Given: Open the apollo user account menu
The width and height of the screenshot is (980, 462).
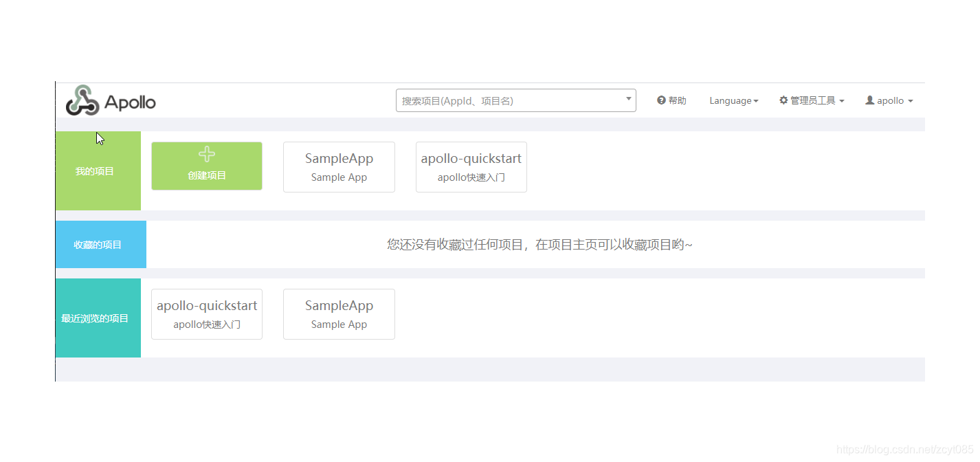Looking at the screenshot, I should (889, 100).
